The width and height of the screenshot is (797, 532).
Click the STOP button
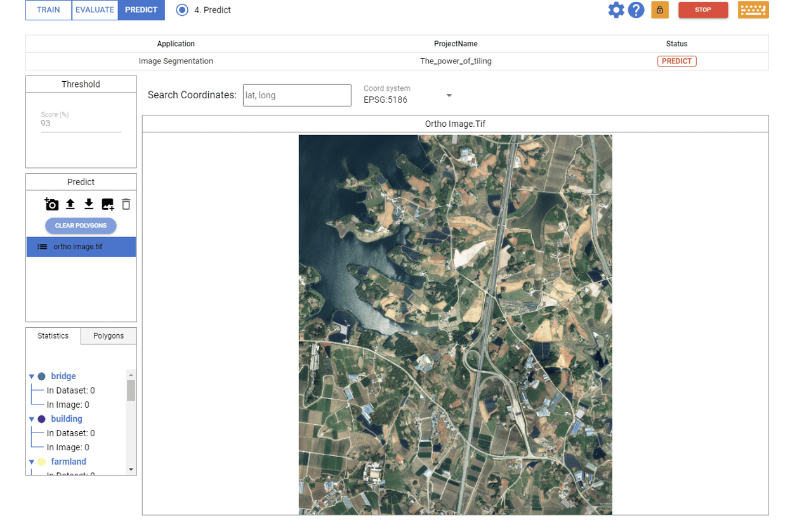point(703,10)
